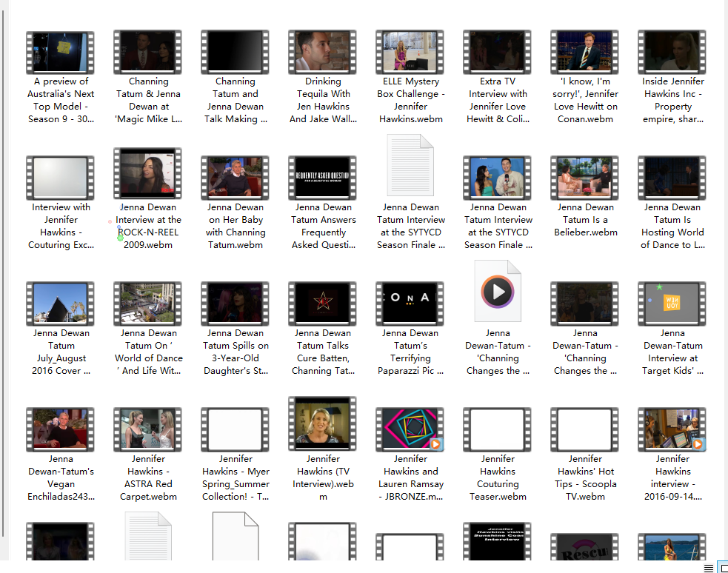
Task: Select 'Jenna Dewan on Her Baby with Channing Tatum.webm'
Action: point(235,177)
